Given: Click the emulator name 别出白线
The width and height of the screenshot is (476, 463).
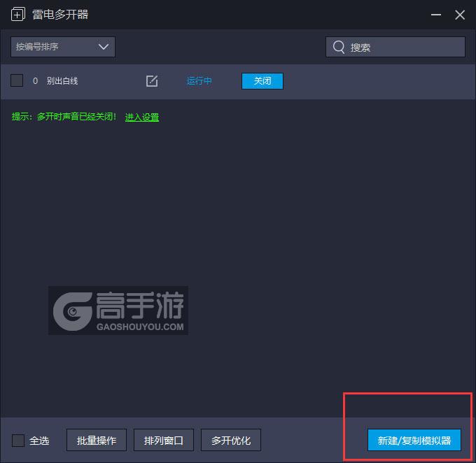Looking at the screenshot, I should tap(62, 81).
